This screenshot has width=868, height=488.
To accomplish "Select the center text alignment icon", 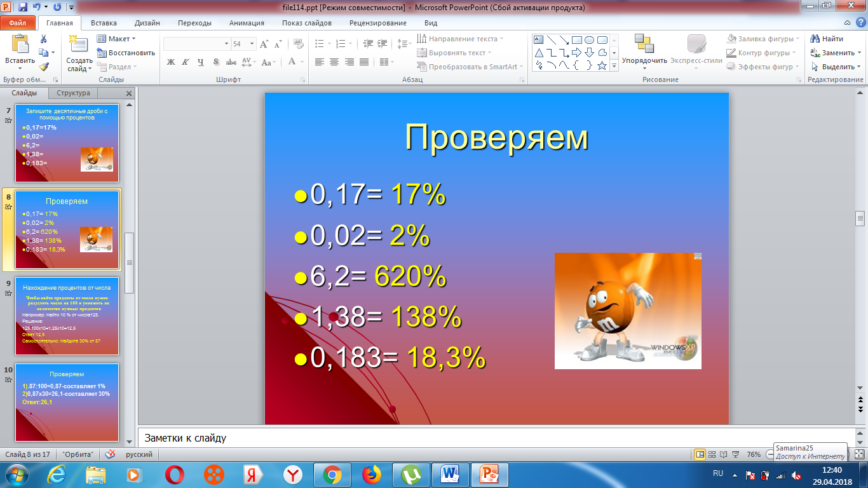I will (x=334, y=62).
